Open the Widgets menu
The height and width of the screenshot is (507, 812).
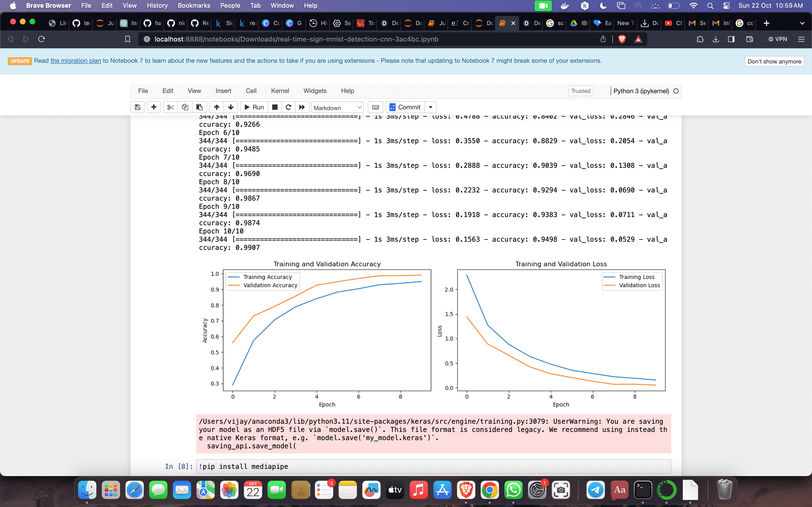[315, 91]
